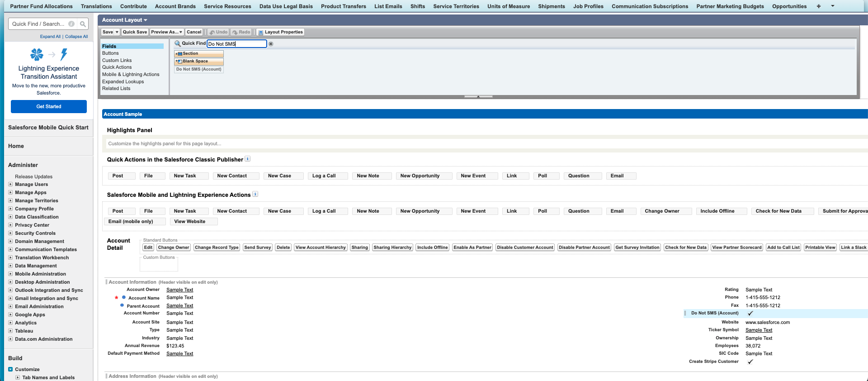This screenshot has height=381, width=868.
Task: Select the Section palette element icon
Action: click(x=179, y=53)
